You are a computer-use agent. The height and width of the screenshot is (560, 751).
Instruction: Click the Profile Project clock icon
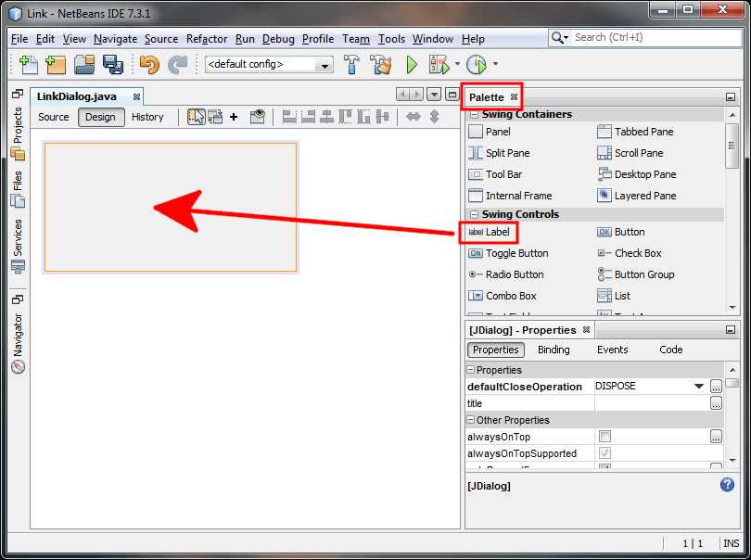(x=476, y=64)
